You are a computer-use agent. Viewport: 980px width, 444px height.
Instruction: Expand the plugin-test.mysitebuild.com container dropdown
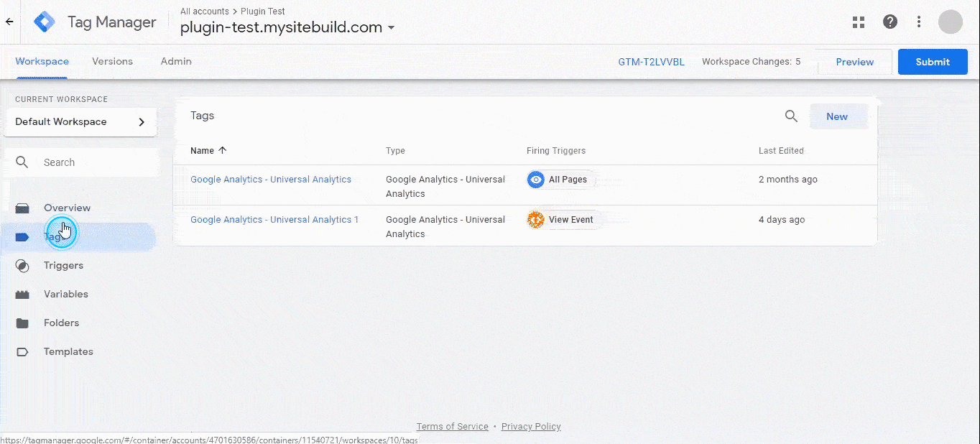coord(391,28)
